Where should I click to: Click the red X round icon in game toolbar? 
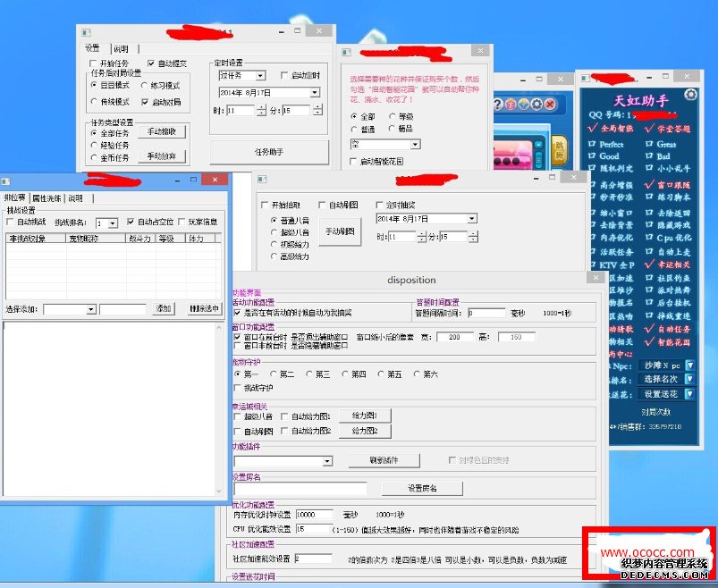point(550,105)
